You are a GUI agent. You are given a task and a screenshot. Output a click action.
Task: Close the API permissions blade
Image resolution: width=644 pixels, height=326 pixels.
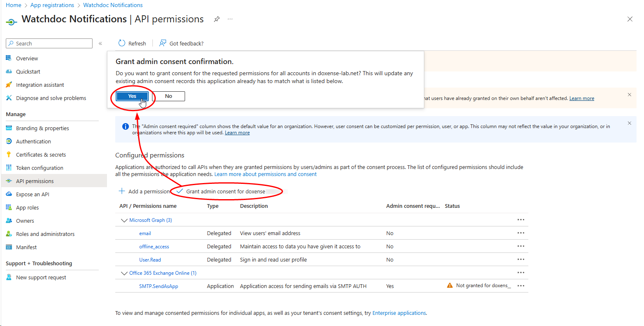click(630, 19)
